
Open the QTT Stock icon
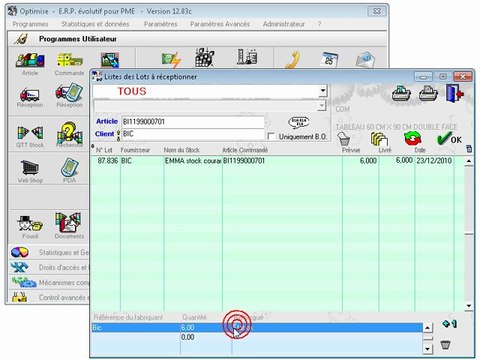tap(30, 133)
